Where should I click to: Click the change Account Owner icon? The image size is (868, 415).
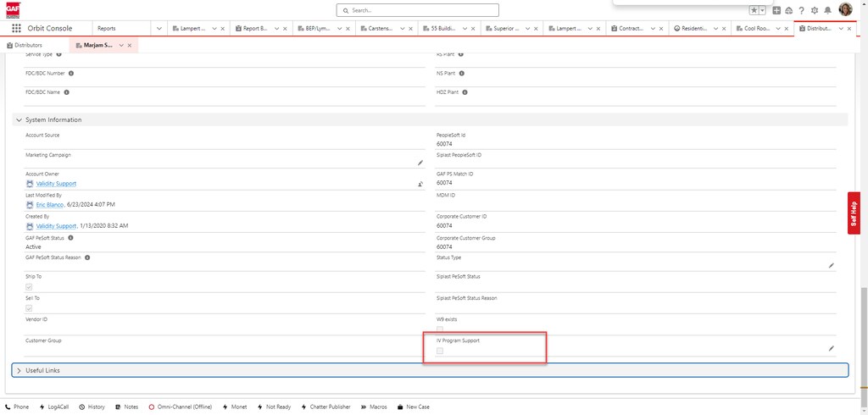point(420,184)
